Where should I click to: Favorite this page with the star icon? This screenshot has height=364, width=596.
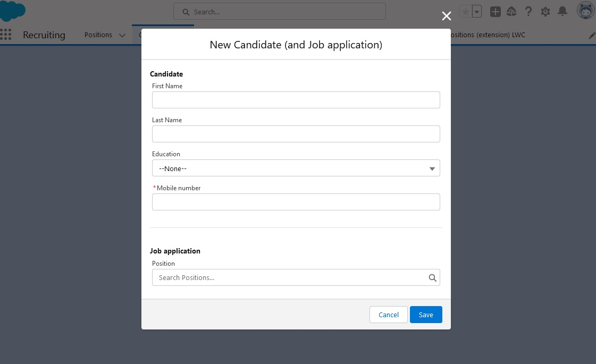coord(465,11)
